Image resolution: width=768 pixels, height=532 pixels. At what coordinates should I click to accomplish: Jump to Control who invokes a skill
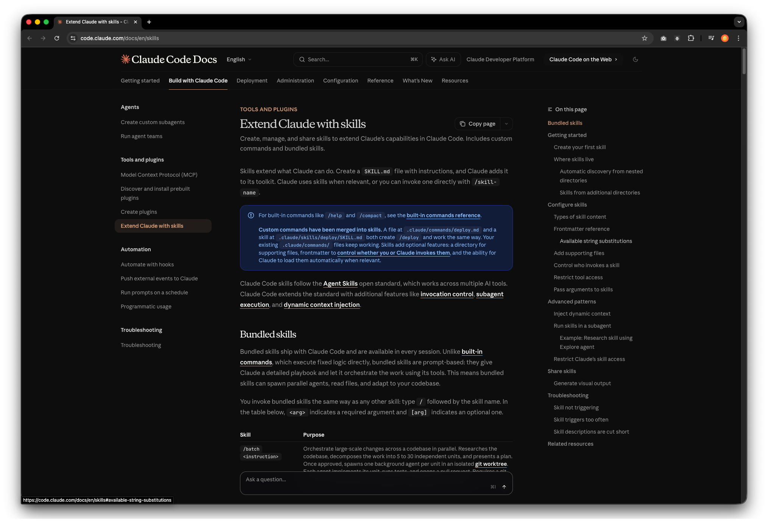(x=586, y=265)
